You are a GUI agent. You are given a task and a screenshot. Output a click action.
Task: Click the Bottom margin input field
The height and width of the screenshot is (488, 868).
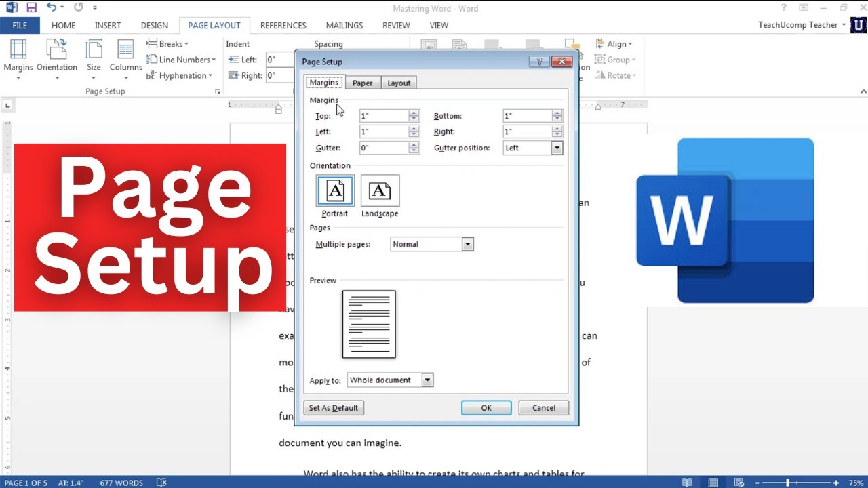point(528,116)
